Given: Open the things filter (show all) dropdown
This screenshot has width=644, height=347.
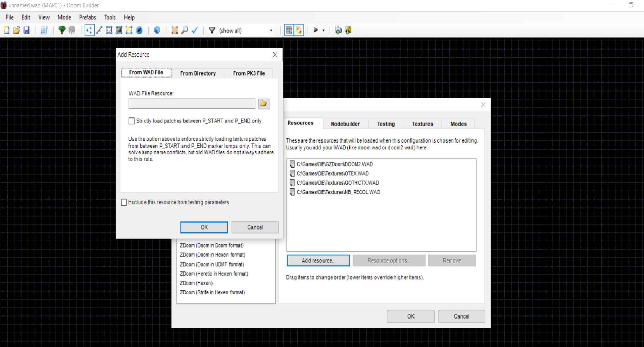Looking at the screenshot, I should [271, 31].
